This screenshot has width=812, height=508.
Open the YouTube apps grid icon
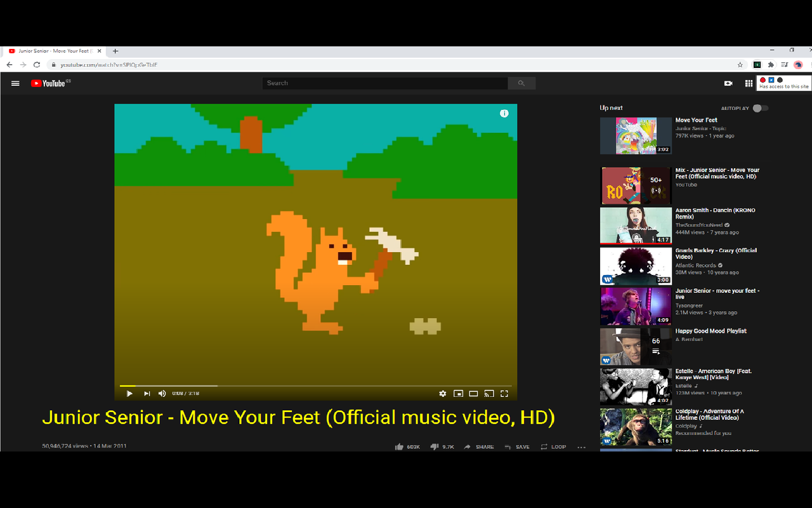pos(749,83)
